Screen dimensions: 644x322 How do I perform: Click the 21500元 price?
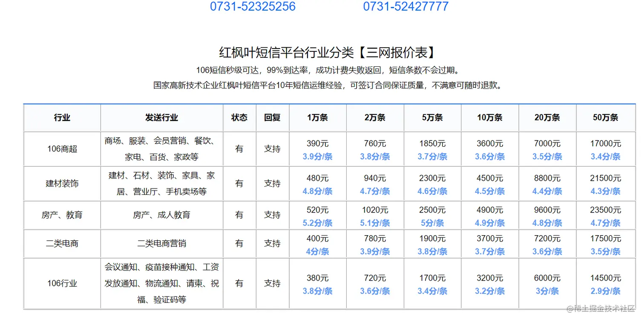(606, 178)
